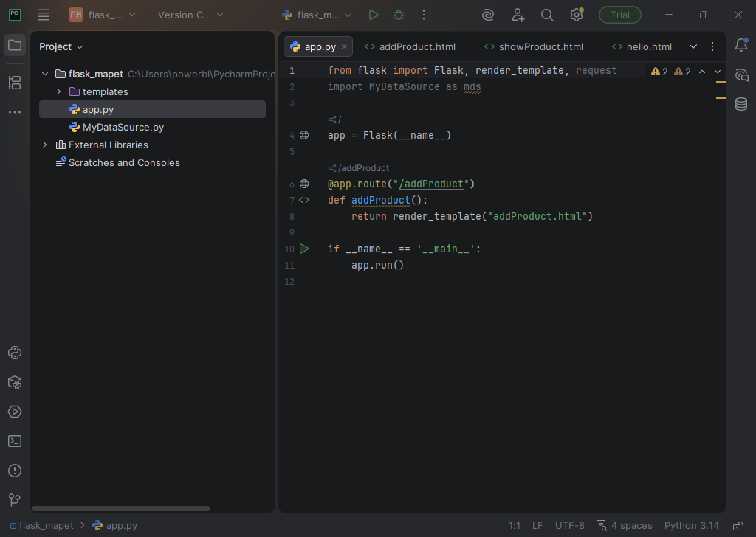Open the Problems tool window
756x537 pixels.
point(15,471)
